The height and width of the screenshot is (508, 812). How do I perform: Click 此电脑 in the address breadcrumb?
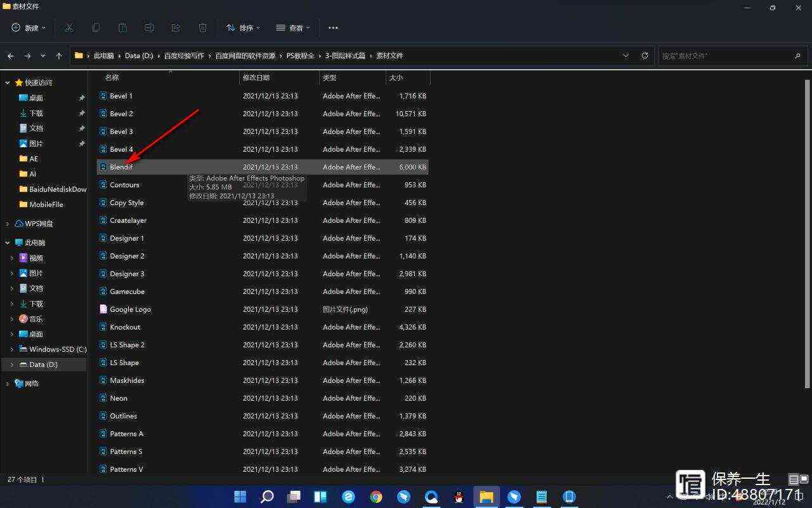click(x=103, y=56)
